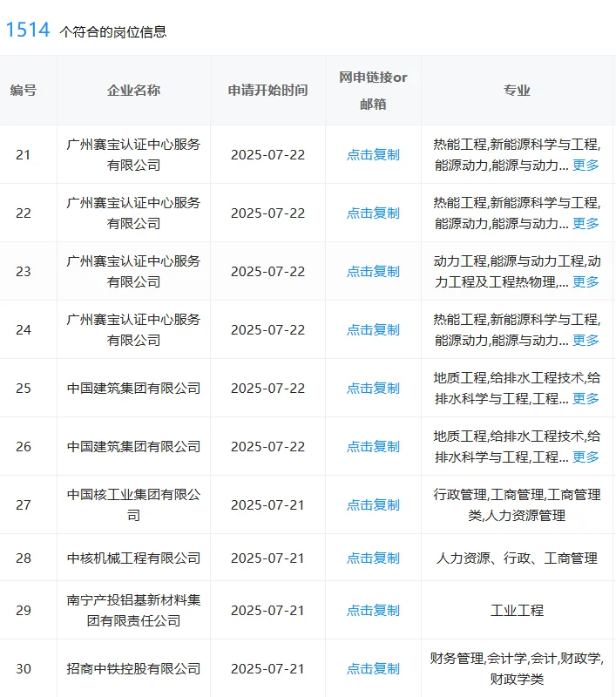Copy application link for row 29

[373, 611]
